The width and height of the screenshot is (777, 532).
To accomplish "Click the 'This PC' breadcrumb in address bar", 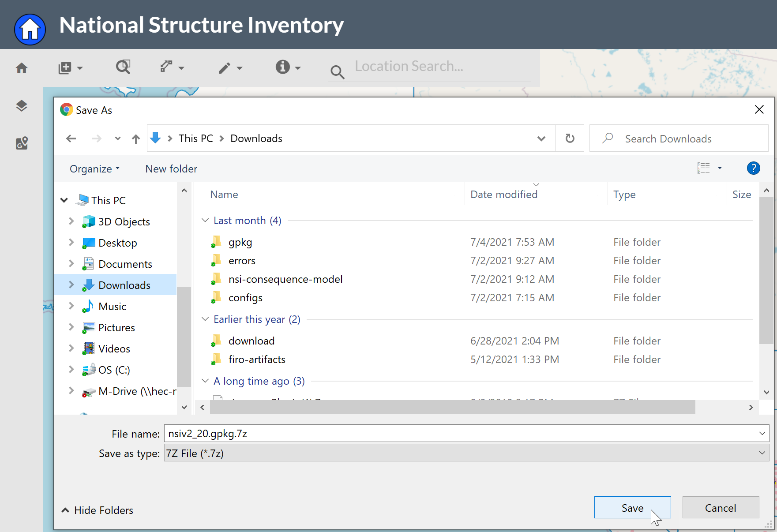I will pyautogui.click(x=195, y=139).
